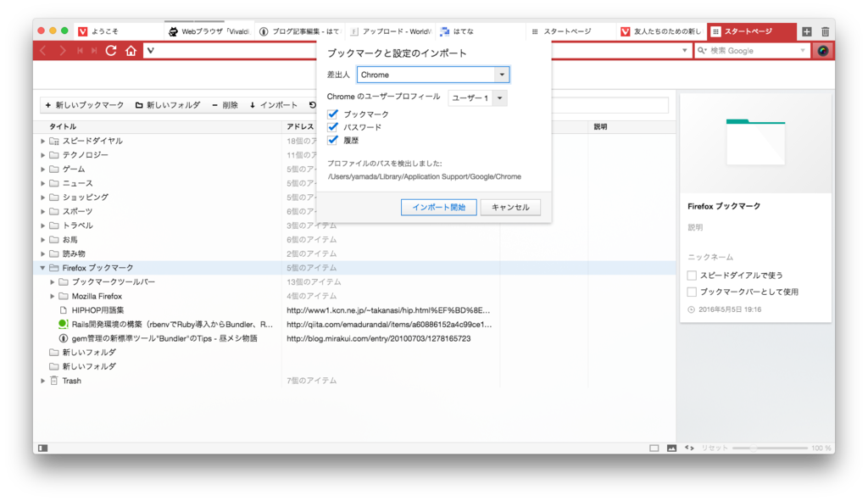
Task: Expand the ニュース folder
Action: (42, 183)
